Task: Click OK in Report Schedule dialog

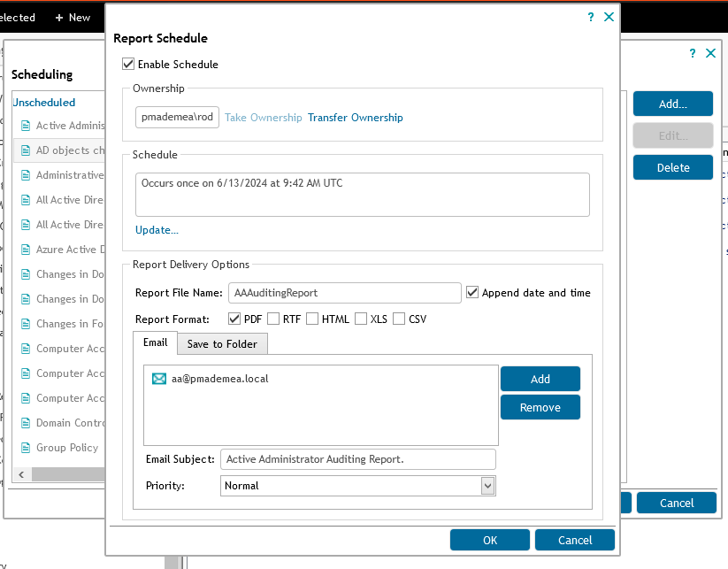Action: click(x=490, y=540)
